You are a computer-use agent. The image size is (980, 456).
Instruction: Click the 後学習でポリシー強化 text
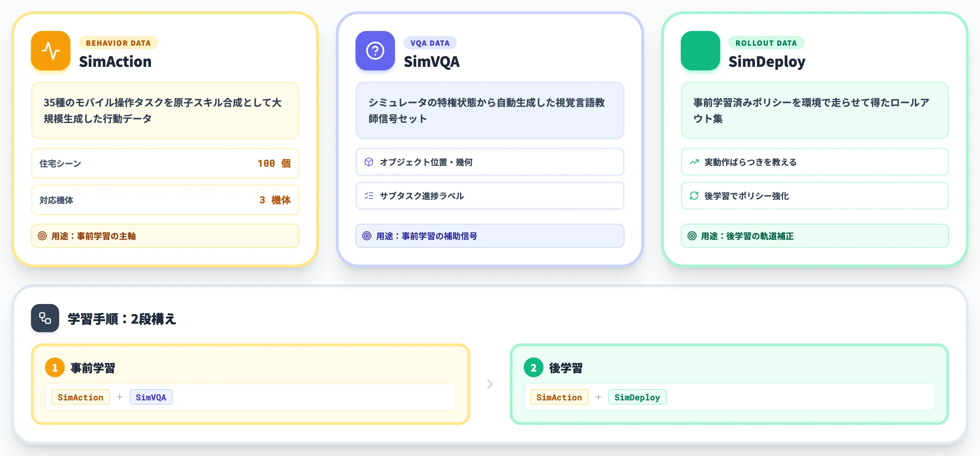point(747,196)
